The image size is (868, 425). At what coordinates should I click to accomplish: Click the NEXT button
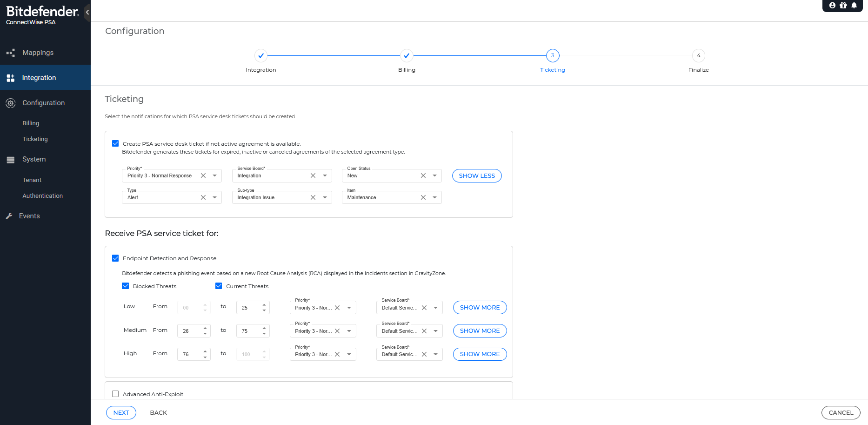tap(121, 412)
